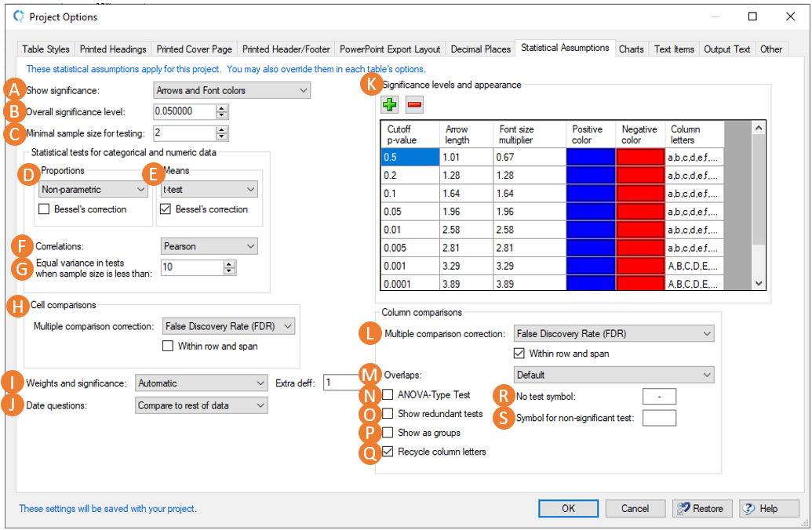Increase Equal variance sample size stepper

[x=229, y=264]
